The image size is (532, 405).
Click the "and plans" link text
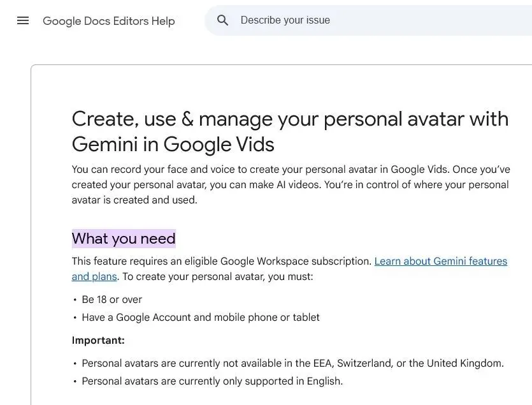[94, 277]
